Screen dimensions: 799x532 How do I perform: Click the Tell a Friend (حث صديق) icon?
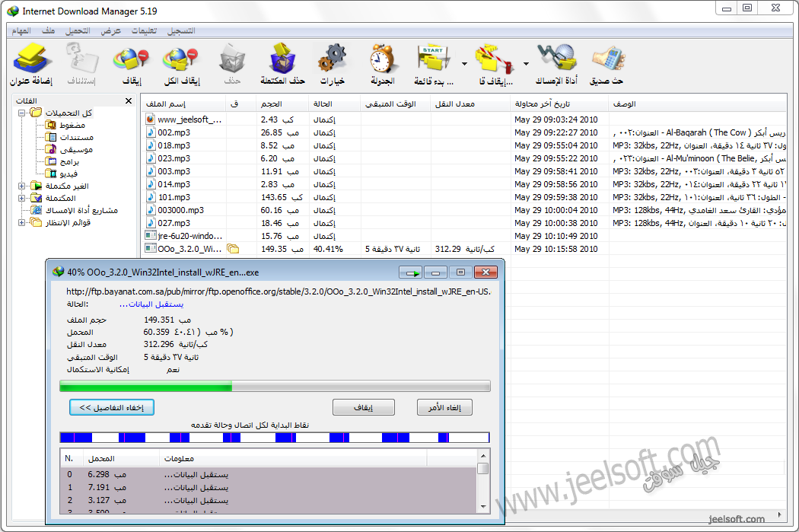tap(606, 64)
